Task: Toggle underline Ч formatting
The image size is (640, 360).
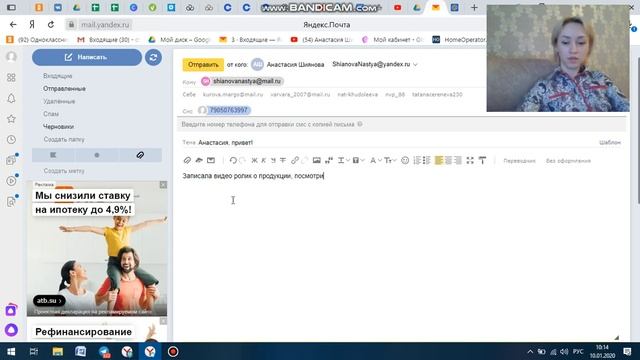Action: (x=273, y=160)
